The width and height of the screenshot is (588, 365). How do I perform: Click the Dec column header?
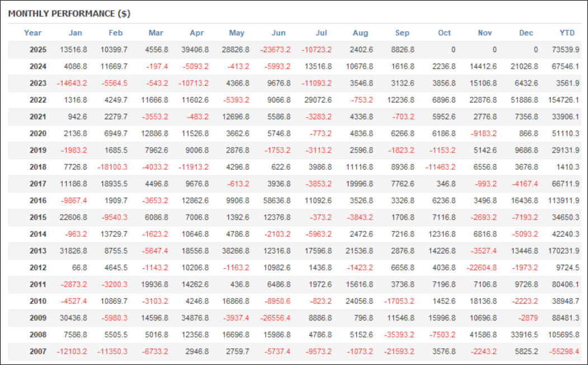coord(526,33)
